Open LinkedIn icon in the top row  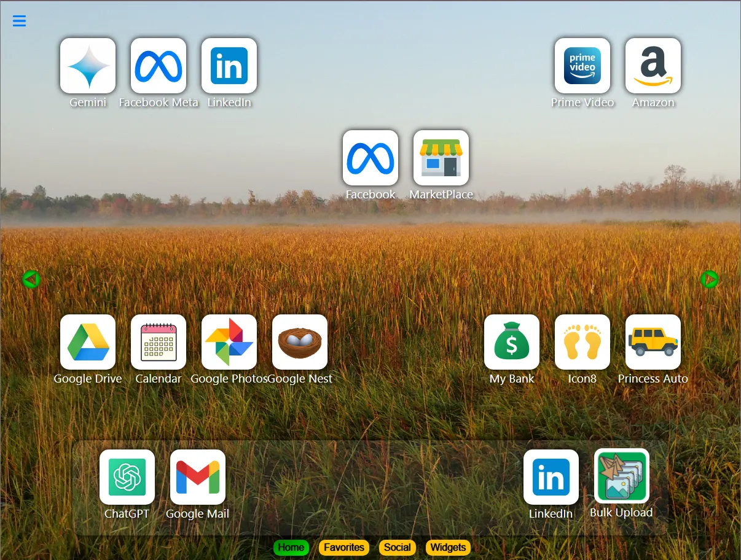pyautogui.click(x=229, y=66)
